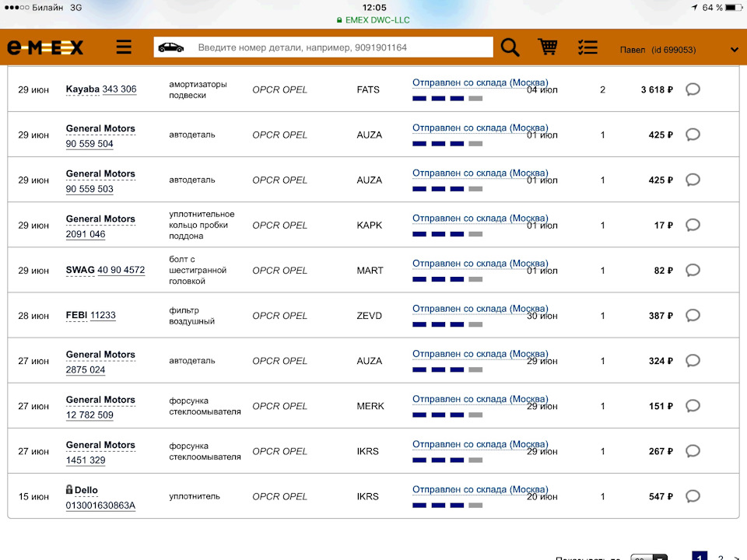Select the description фильтр воздушный
The image size is (747, 560).
[192, 316]
